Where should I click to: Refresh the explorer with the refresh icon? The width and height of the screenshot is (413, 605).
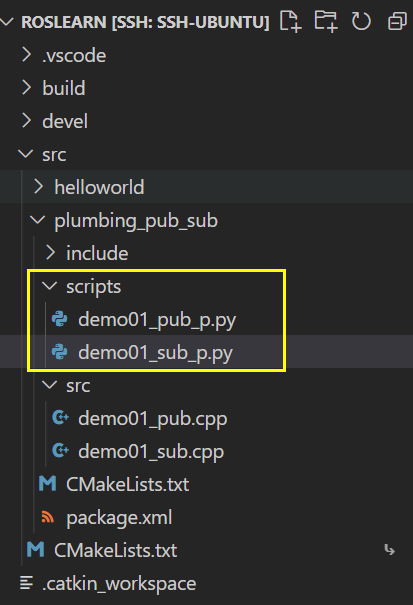[x=361, y=21]
